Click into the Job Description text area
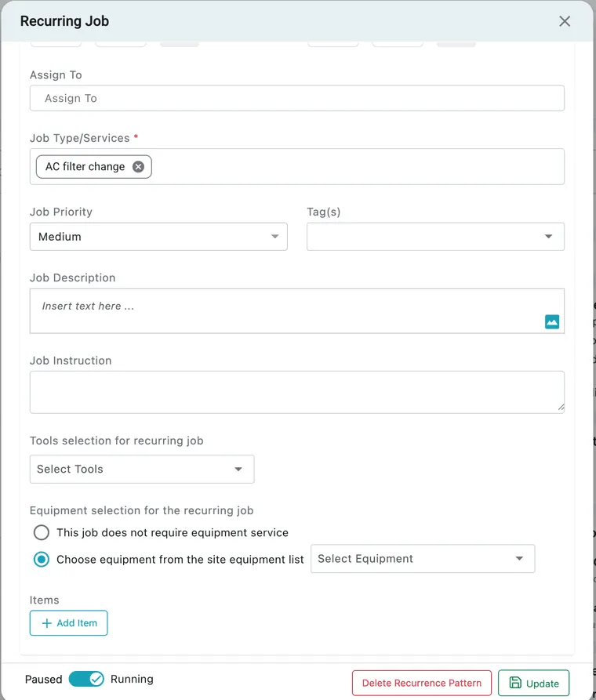596x700 pixels. [297, 310]
